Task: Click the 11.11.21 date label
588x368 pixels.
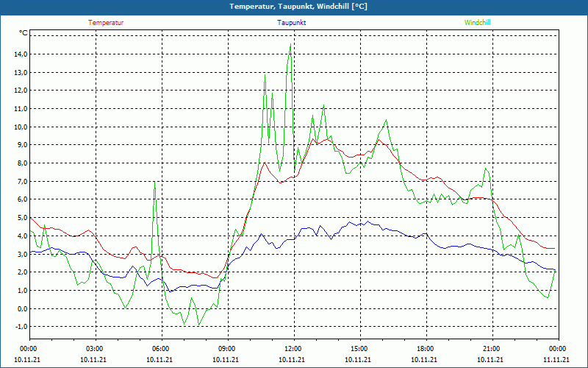Action: tap(556, 359)
